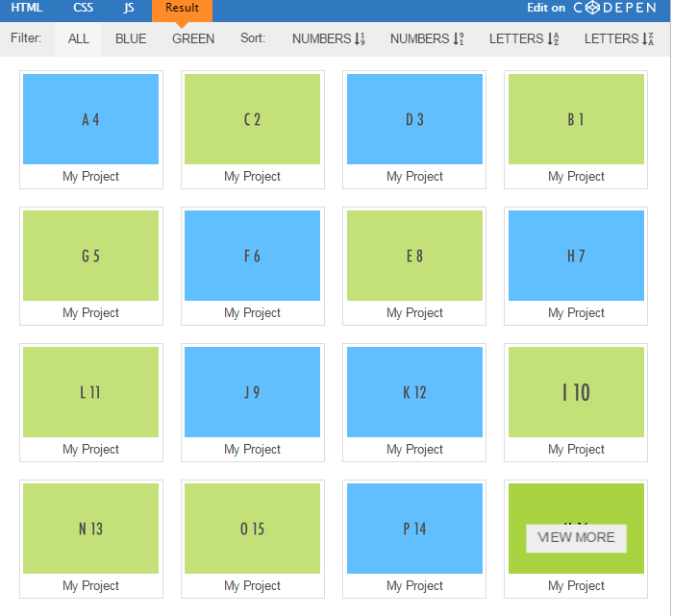Image resolution: width=673 pixels, height=616 pixels.
Task: Open the blue H 7 project tile
Action: coord(576,256)
